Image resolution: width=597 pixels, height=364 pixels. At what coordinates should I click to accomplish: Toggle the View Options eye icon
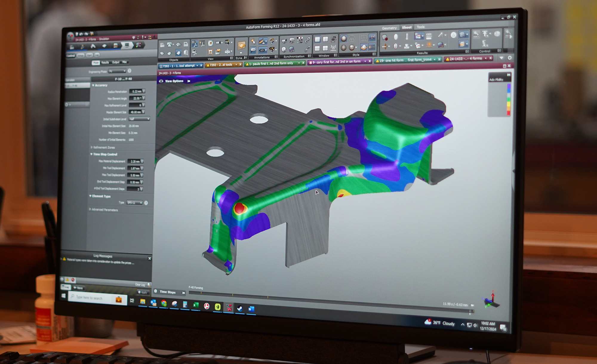161,81
